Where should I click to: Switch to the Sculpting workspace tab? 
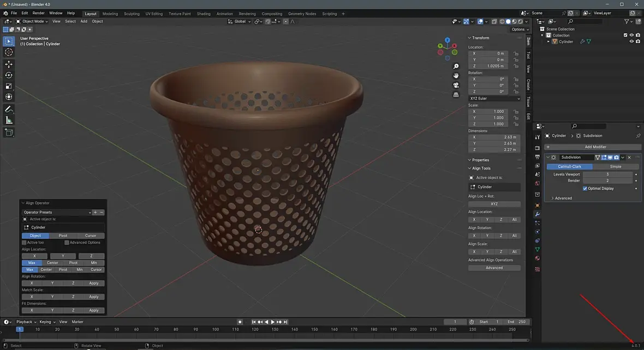[132, 14]
